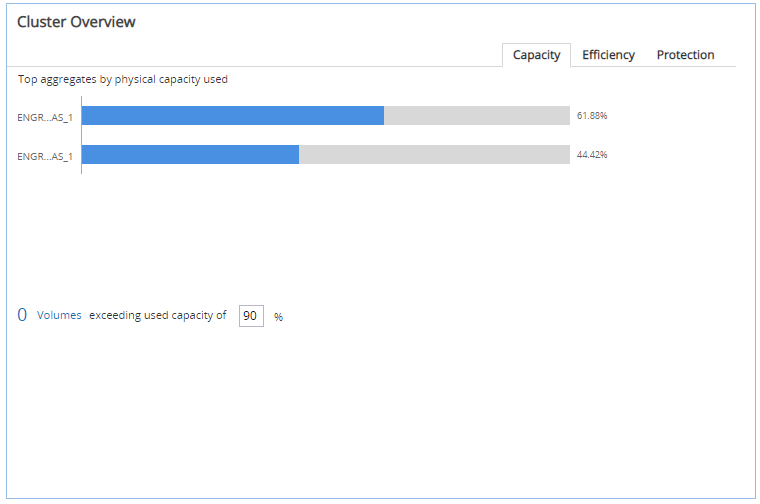Click the 61.88% value label
Screen dimensions: 760x504
coord(592,116)
